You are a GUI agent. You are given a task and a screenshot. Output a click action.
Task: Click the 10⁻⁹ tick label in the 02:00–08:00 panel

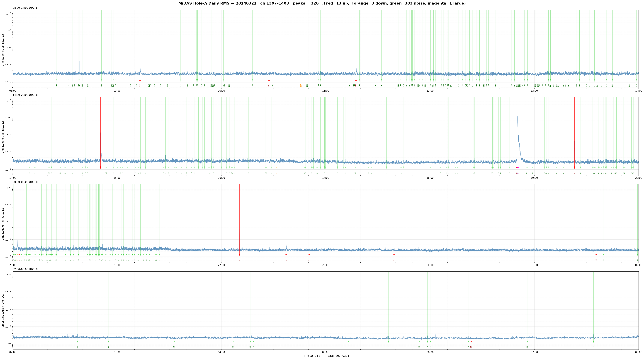click(x=8, y=344)
